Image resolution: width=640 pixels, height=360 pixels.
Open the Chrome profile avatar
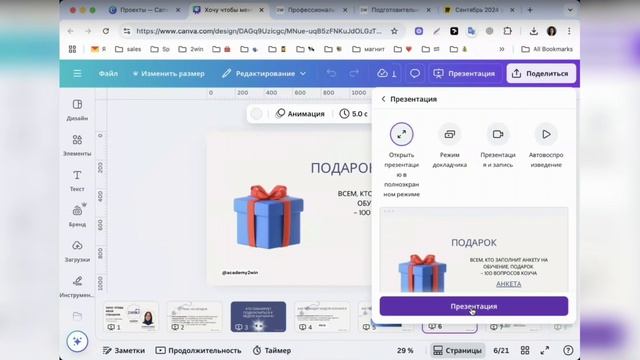[x=551, y=31]
